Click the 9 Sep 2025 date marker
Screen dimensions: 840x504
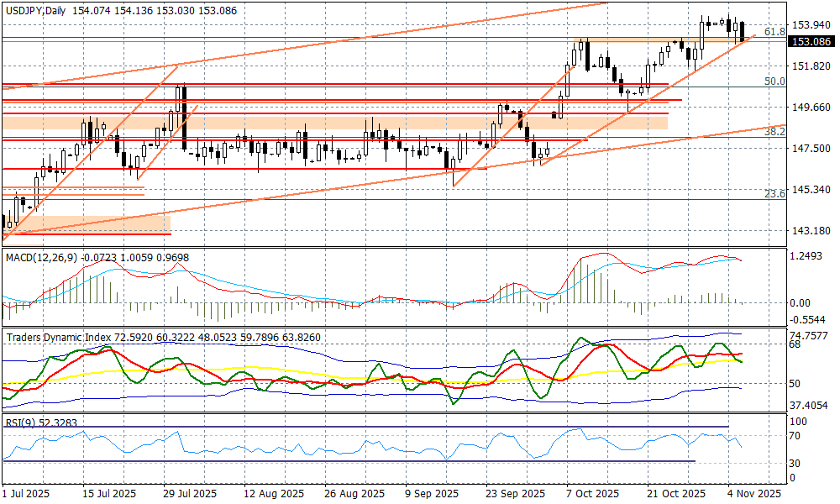click(431, 493)
